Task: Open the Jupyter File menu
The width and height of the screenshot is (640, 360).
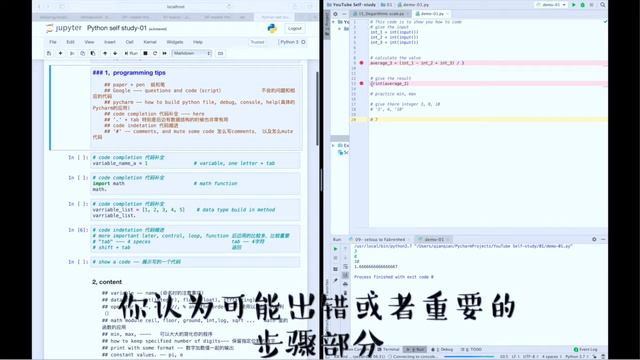Action: (53, 42)
